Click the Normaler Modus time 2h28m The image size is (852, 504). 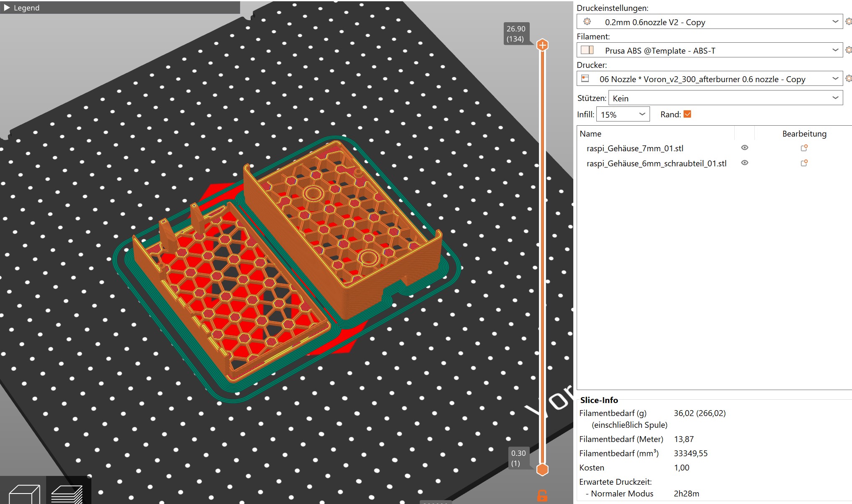tap(686, 494)
